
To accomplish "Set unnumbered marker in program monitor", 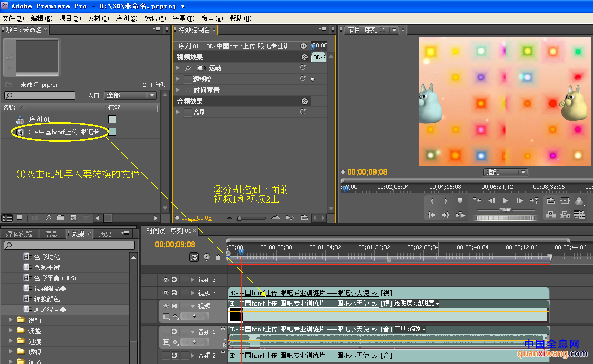I will (x=460, y=201).
